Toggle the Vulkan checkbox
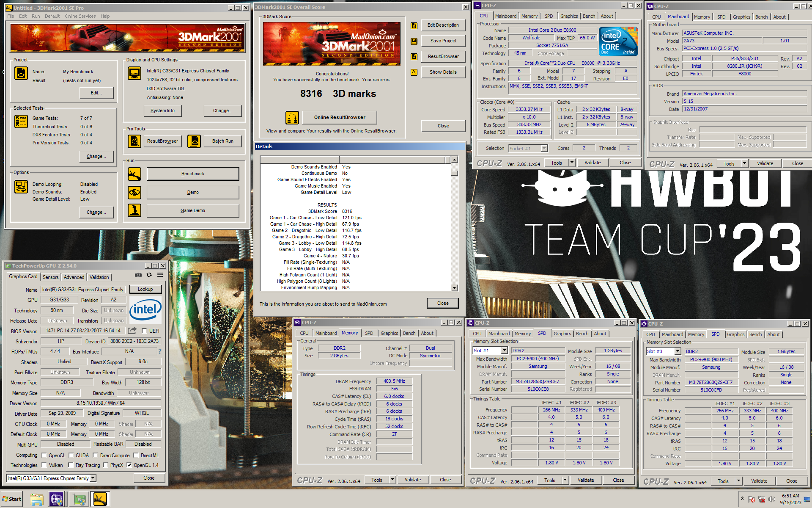812x508 pixels. pos(44,465)
